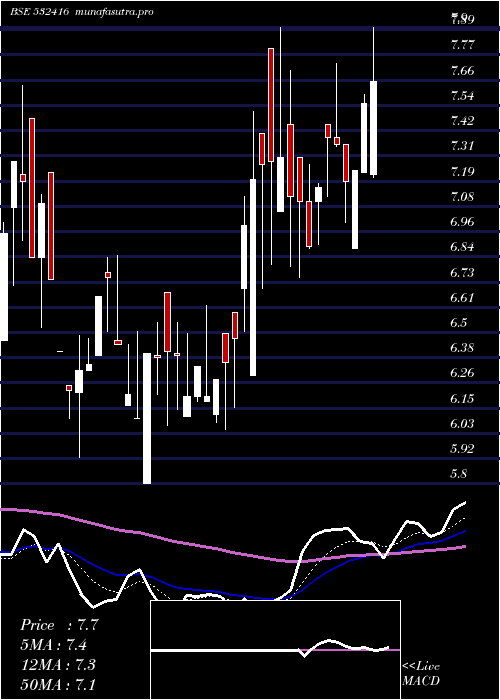The height and width of the screenshot is (700, 500).
Task: Click the 7.19 price axis label
Action: pos(462,171)
